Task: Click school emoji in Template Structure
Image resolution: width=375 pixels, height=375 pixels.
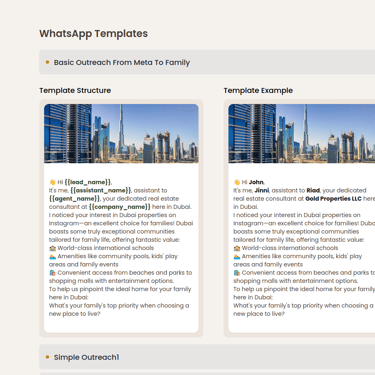Action: pyautogui.click(x=52, y=248)
